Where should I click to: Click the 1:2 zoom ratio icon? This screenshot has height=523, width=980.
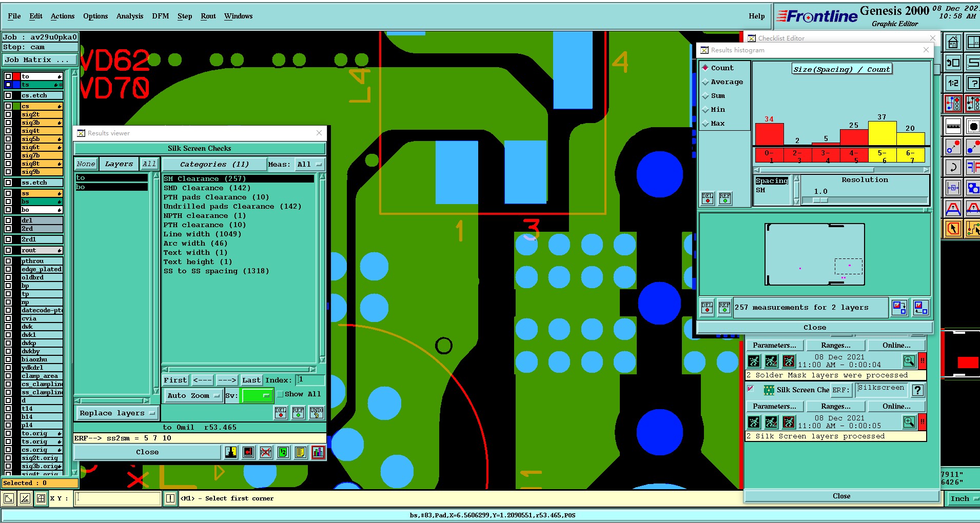953,83
